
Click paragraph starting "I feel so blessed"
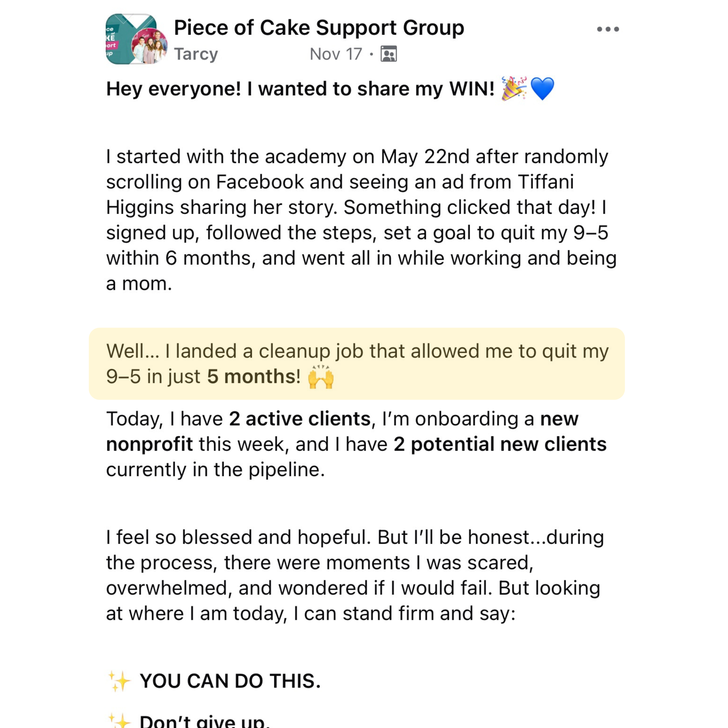coord(354,575)
